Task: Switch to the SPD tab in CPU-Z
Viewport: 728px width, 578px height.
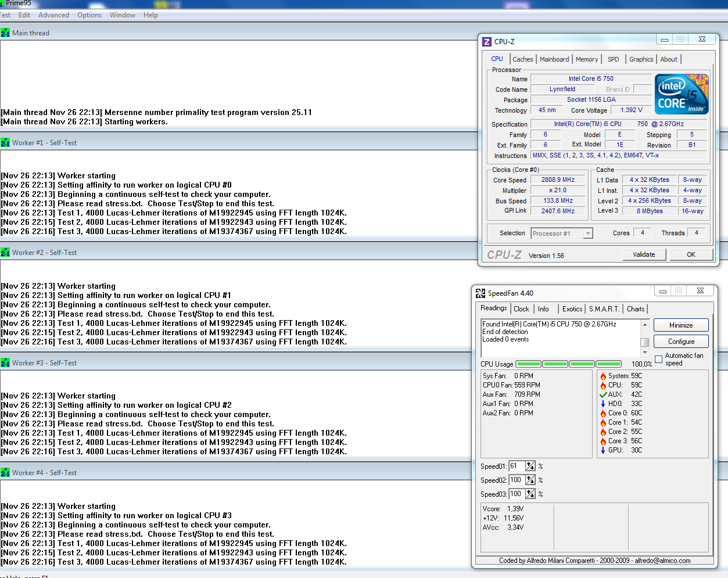Action: tap(614, 59)
